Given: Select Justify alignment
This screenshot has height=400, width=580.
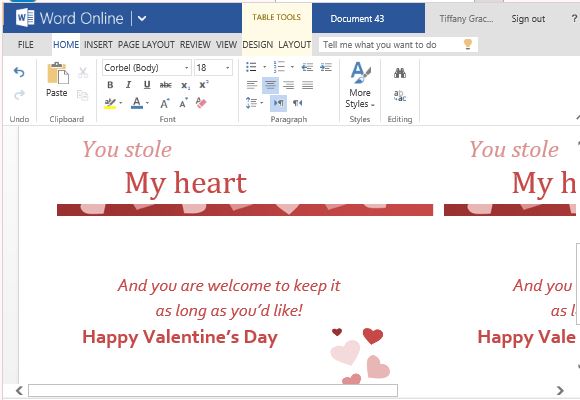Looking at the screenshot, I should coord(307,85).
